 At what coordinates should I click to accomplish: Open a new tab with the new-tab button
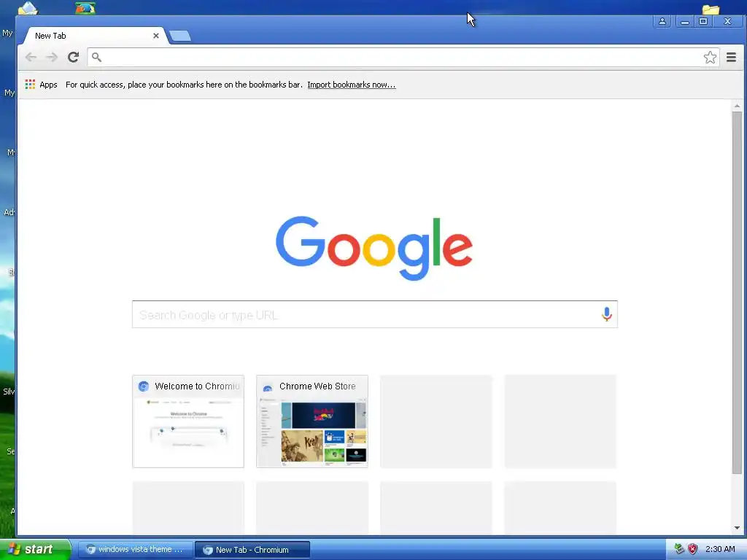click(180, 36)
